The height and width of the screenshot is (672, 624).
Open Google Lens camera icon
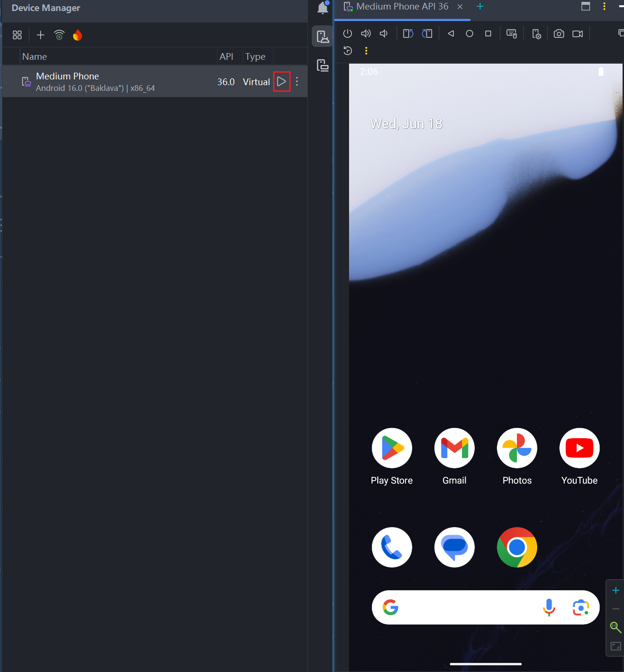580,607
